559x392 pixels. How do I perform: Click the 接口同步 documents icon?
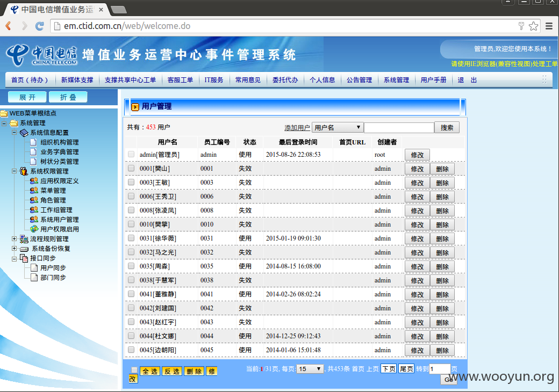tap(24, 258)
